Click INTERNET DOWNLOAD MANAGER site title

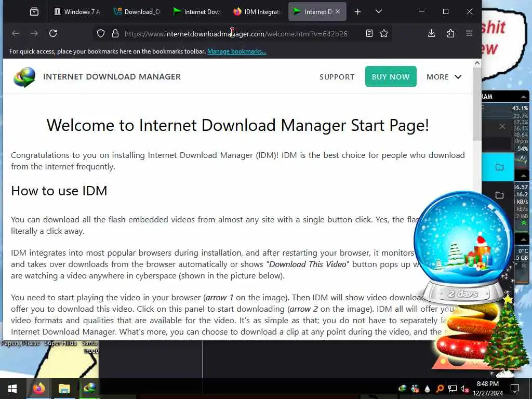112,77
